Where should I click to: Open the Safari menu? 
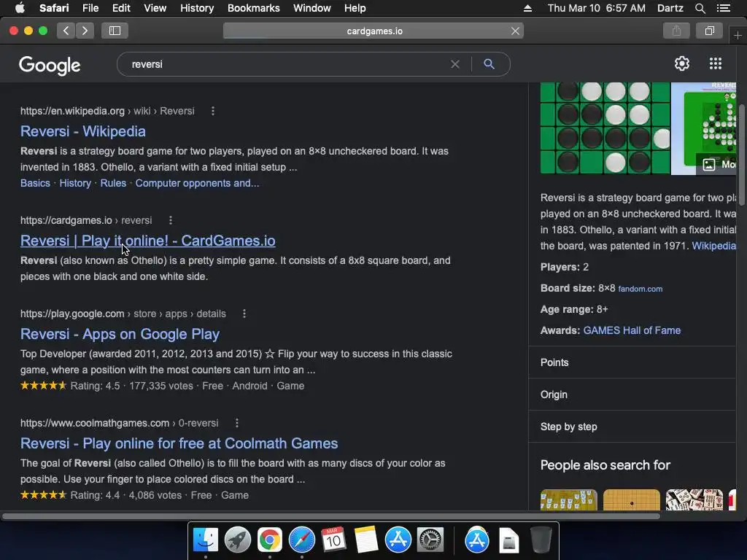tap(54, 8)
